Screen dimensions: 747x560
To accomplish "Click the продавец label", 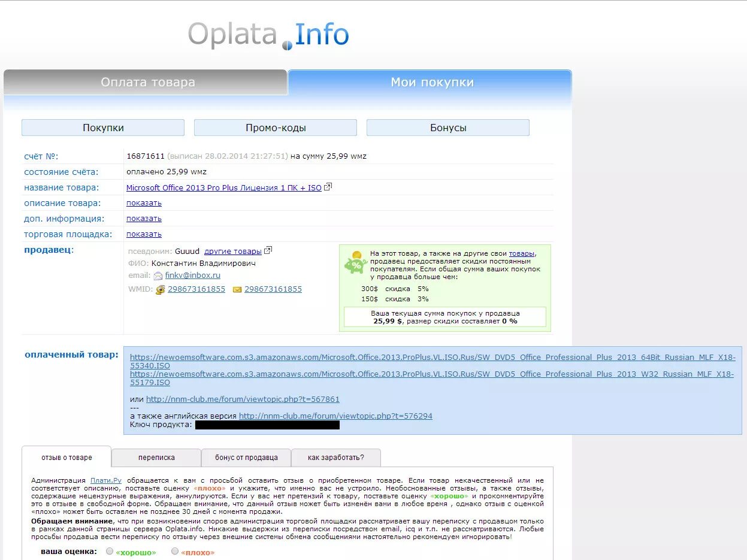I will click(x=49, y=250).
